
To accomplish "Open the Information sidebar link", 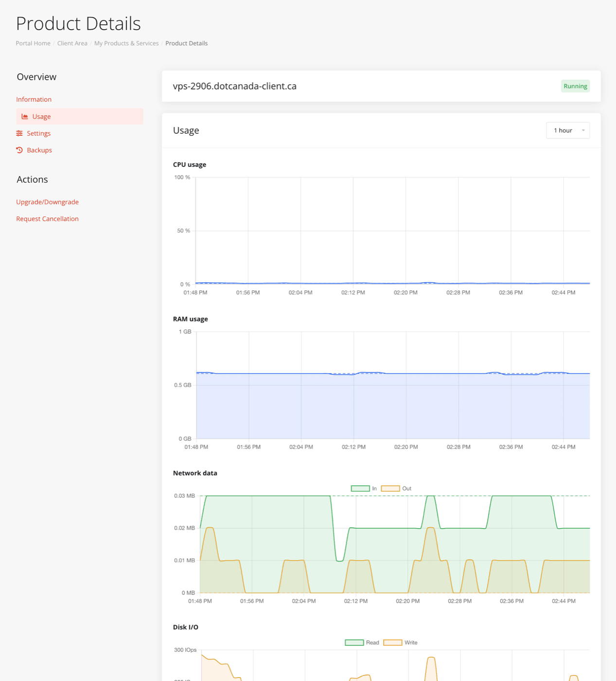I will (x=34, y=99).
